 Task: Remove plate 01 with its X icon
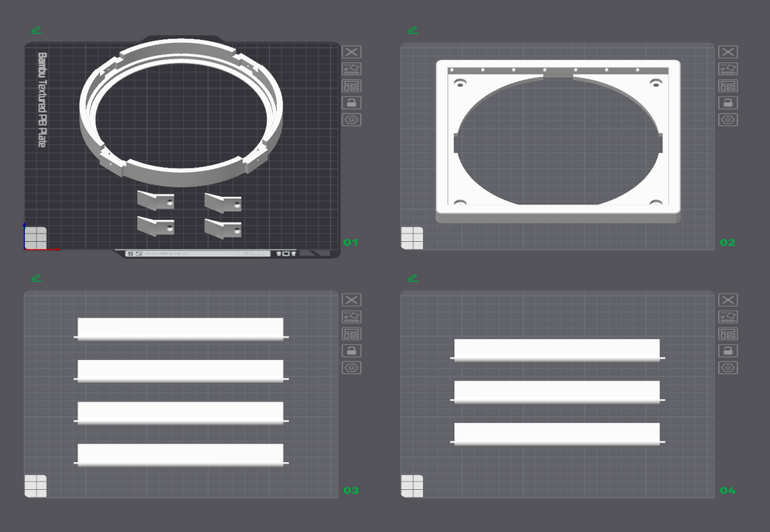(x=352, y=52)
